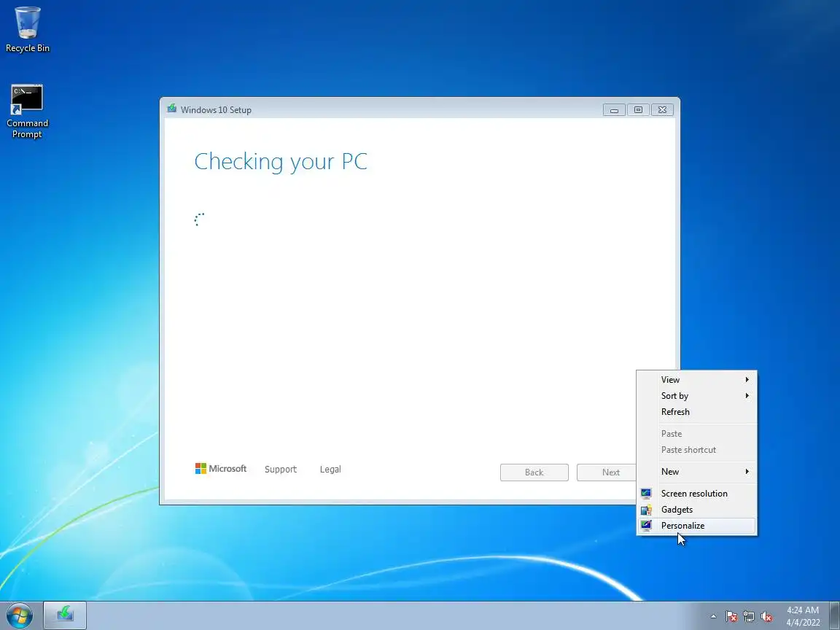
Task: Expand the New submenu
Action: (x=697, y=472)
